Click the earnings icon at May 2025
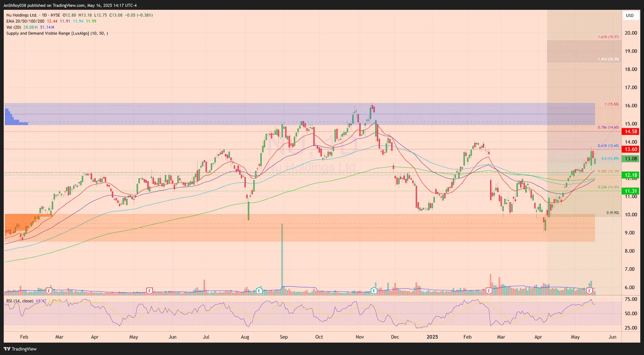The height and width of the screenshot is (355, 644). 589,291
